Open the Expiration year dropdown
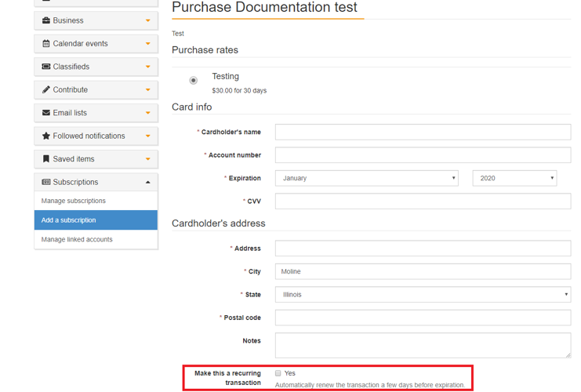The width and height of the screenshot is (581, 392). [x=514, y=178]
